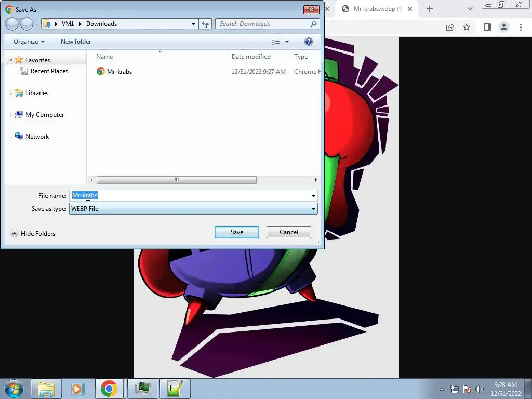Open Chrome's tab search chevron

(x=470, y=9)
